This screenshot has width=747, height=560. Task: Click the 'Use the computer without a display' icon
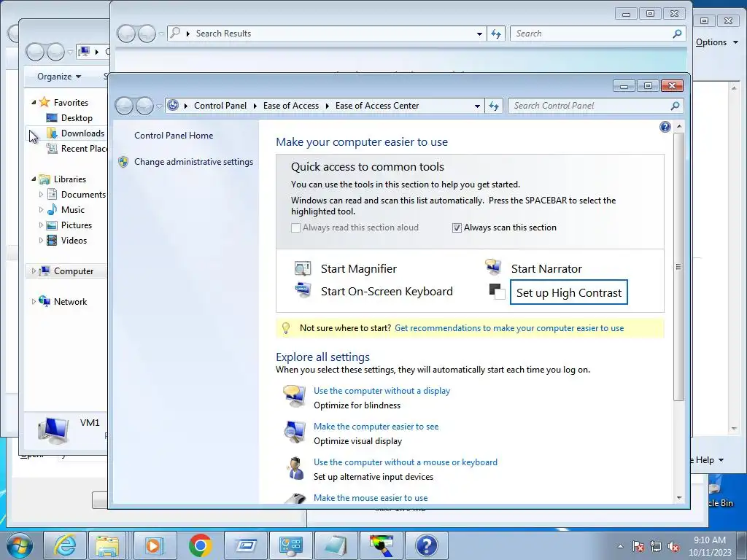[295, 396]
